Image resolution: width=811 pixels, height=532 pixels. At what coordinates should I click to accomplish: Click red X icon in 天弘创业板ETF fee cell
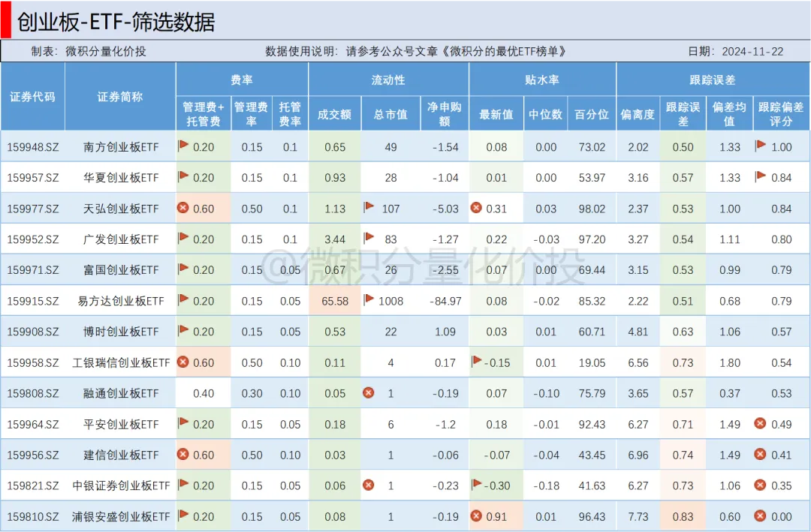(182, 208)
